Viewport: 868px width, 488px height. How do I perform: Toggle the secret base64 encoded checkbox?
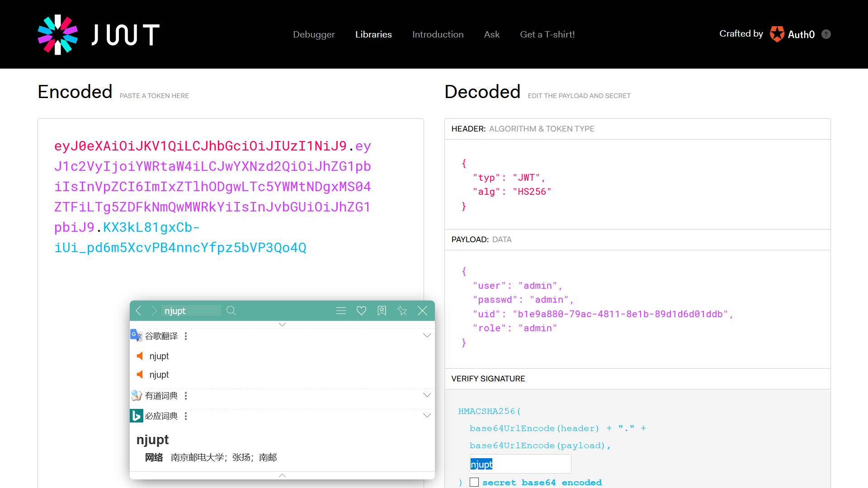474,482
